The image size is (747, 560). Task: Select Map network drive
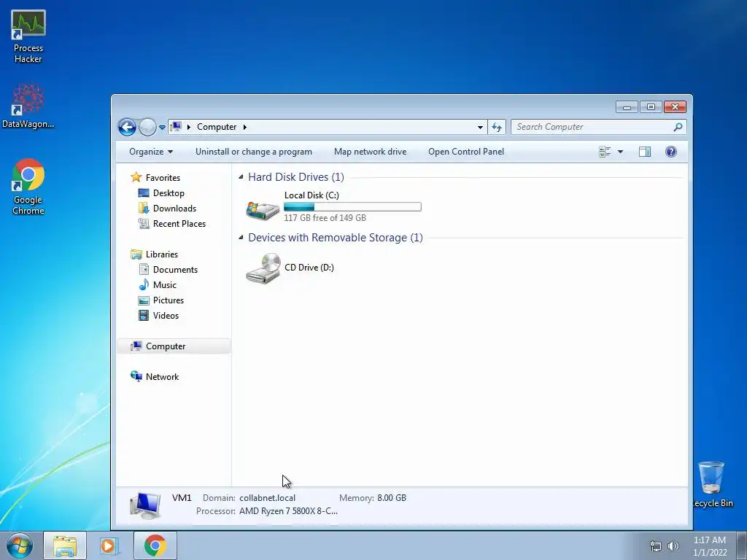coord(370,152)
